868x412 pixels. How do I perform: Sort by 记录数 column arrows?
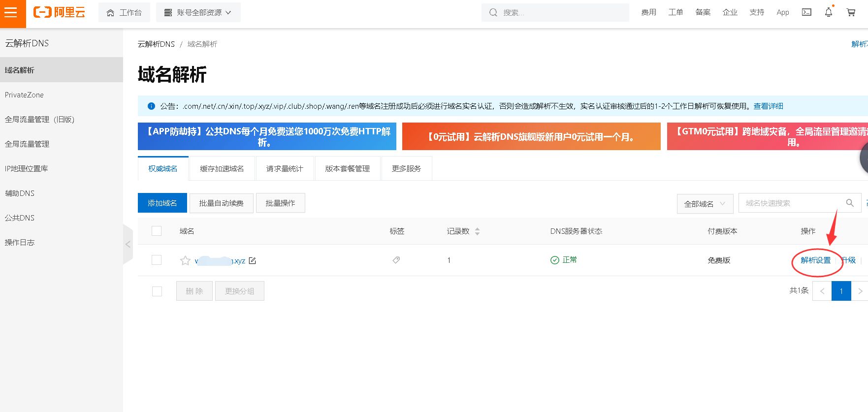coord(477,231)
